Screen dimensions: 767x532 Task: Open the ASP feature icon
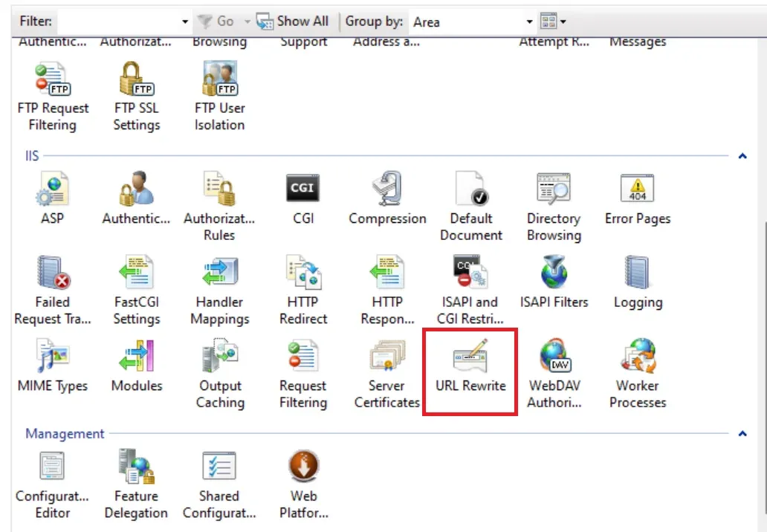pyautogui.click(x=52, y=198)
